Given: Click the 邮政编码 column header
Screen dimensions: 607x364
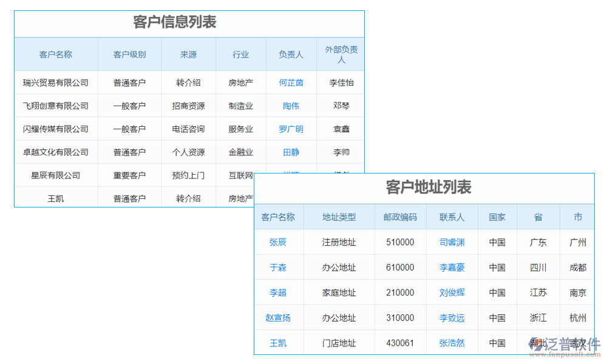Looking at the screenshot, I should [401, 217].
